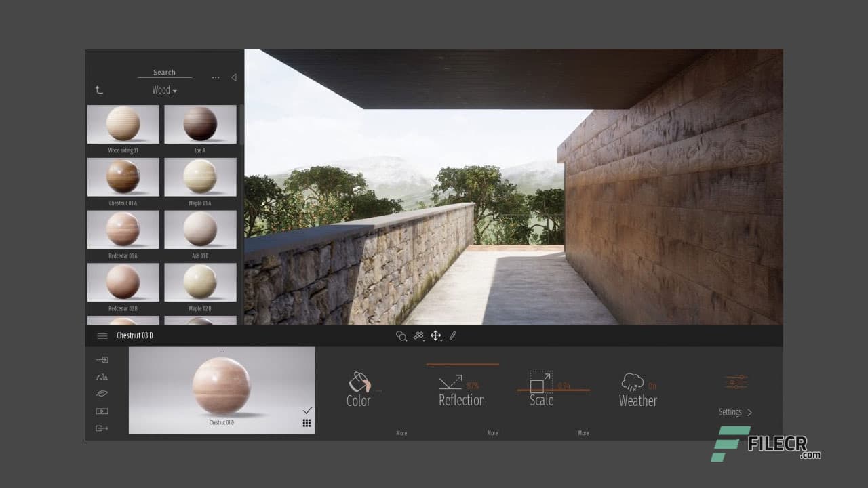Viewport: 868px width, 488px height.
Task: Select the Ipe A wood material thumbnail
Action: [x=200, y=125]
